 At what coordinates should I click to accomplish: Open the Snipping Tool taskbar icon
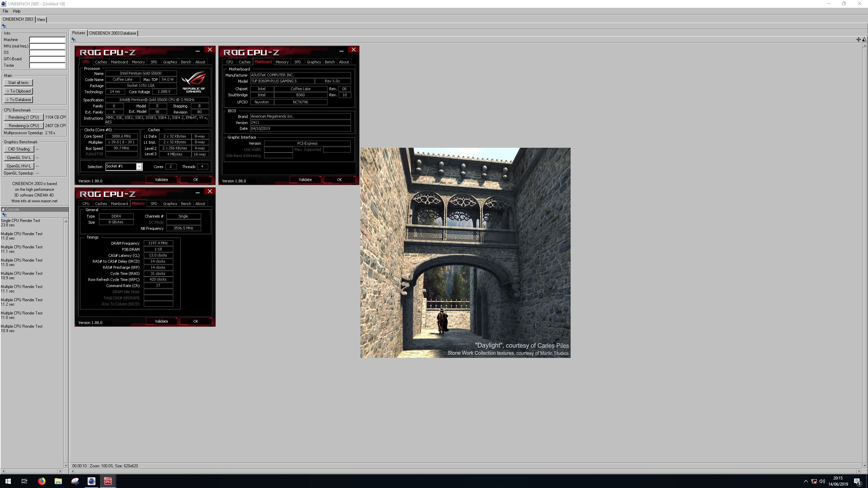[x=75, y=481]
